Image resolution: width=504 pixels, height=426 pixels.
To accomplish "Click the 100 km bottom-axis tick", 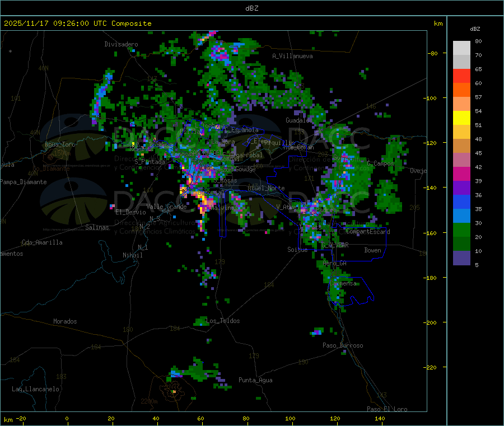I will [x=290, y=418].
